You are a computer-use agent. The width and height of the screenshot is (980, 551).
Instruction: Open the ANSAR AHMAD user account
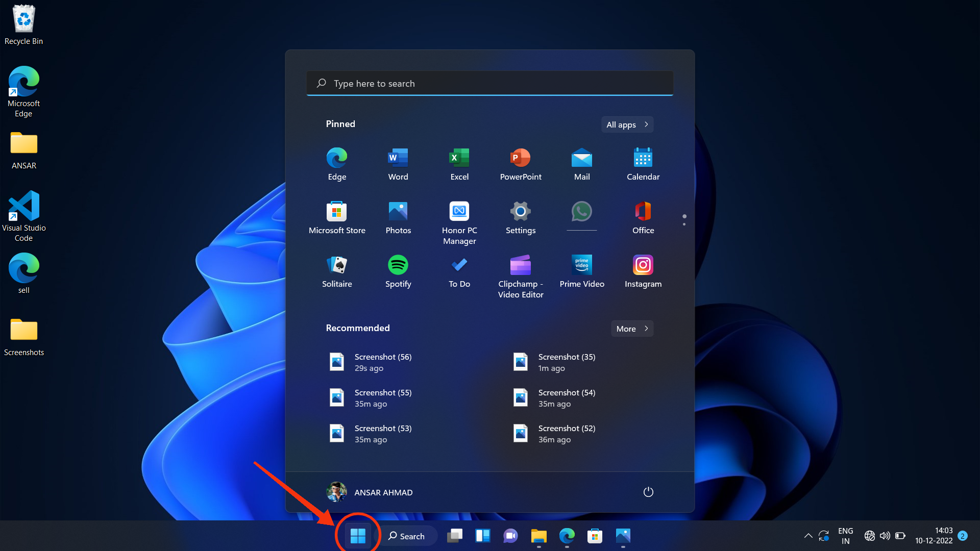(370, 492)
